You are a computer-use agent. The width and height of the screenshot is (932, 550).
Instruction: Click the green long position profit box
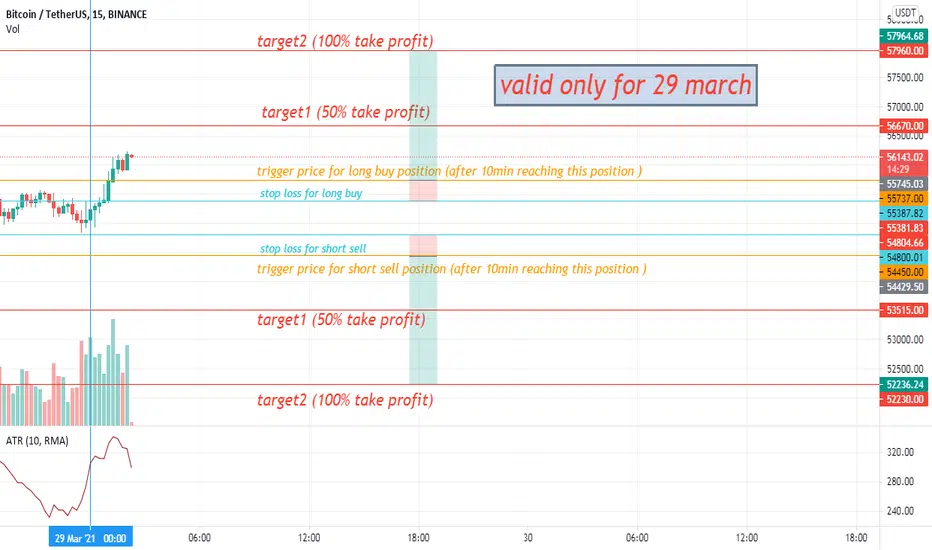point(423,115)
